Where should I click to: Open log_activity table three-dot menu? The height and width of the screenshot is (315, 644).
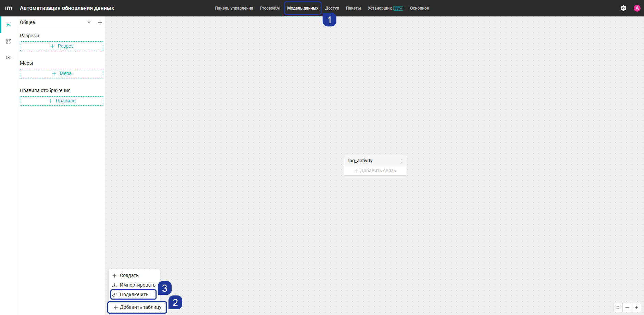click(x=401, y=161)
